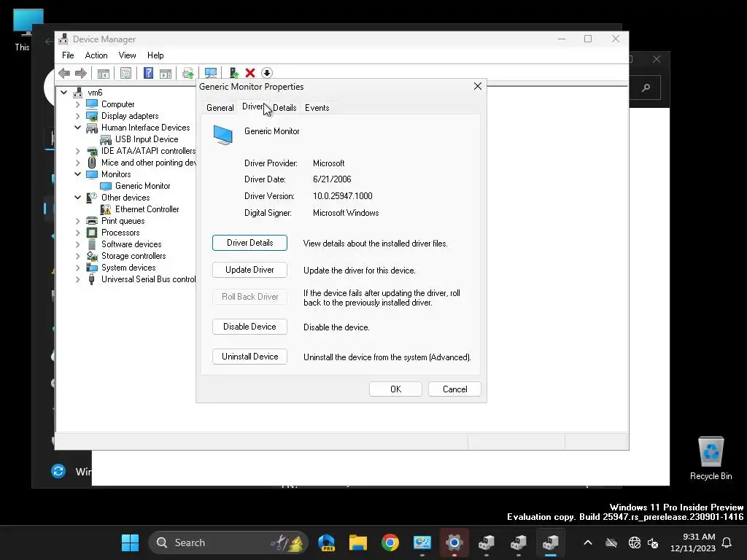Collapse the Monitors node

pyautogui.click(x=77, y=174)
